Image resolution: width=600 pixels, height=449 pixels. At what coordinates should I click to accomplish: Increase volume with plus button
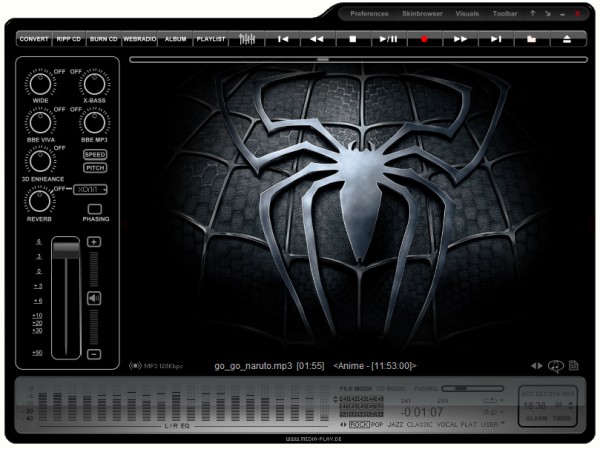pos(94,242)
